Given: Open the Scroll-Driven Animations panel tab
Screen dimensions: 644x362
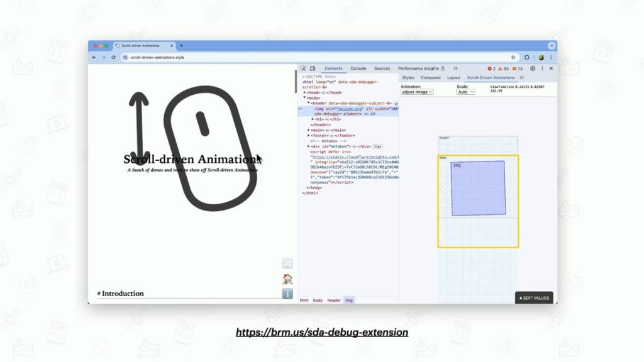Looking at the screenshot, I should pos(491,78).
